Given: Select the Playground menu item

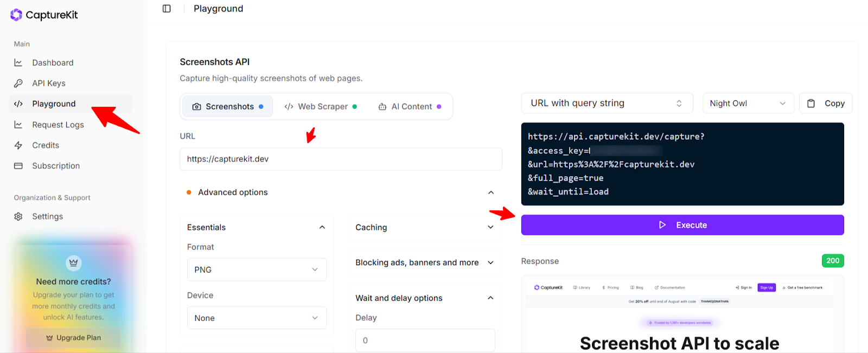Looking at the screenshot, I should 71,104.
